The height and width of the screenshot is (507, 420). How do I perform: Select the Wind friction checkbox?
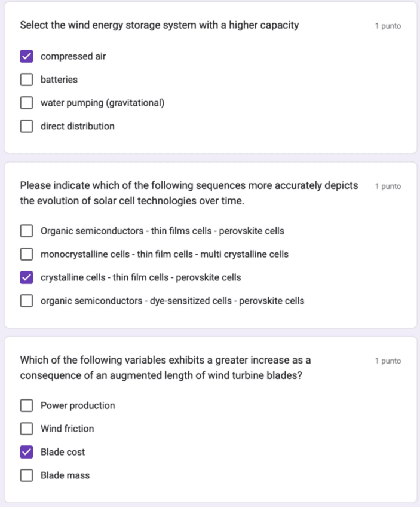pyautogui.click(x=26, y=429)
